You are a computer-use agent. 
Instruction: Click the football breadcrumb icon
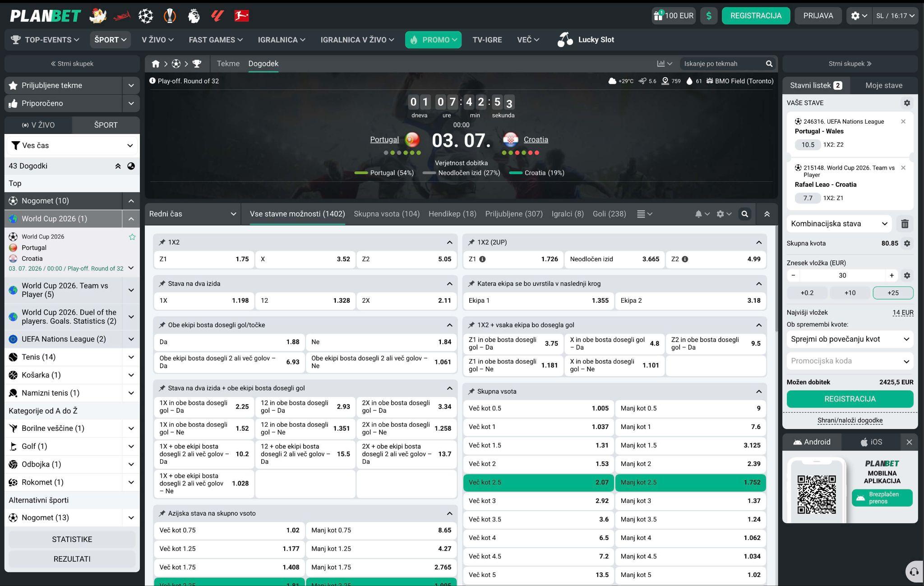coord(176,64)
